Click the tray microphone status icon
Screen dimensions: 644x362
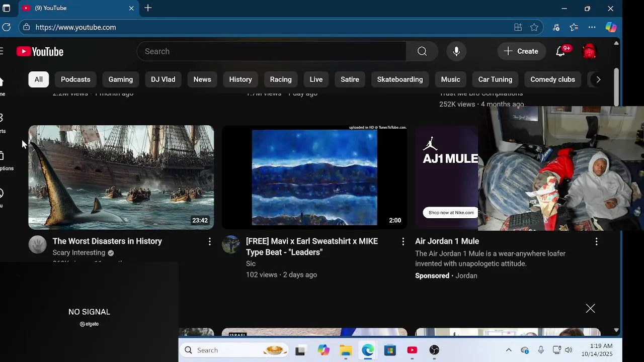(541, 350)
